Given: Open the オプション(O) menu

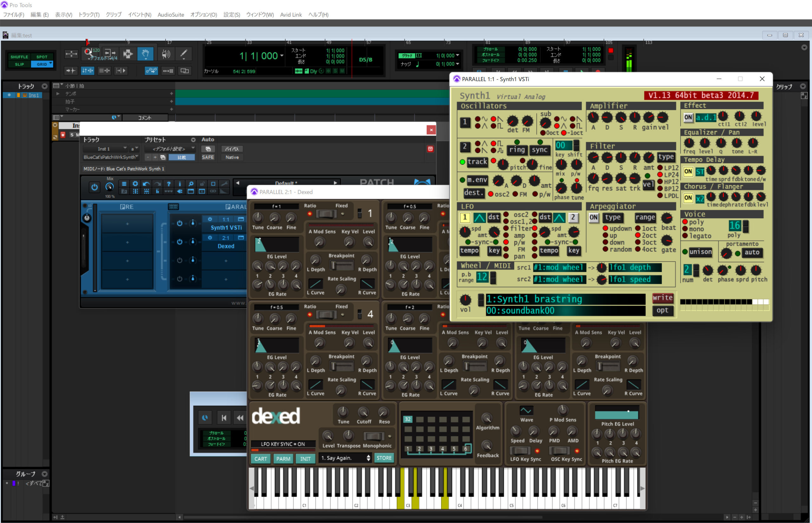Looking at the screenshot, I should pyautogui.click(x=204, y=15).
